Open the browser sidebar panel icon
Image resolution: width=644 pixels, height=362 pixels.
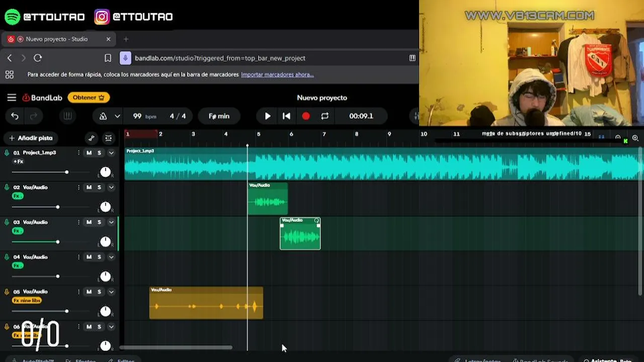413,58
